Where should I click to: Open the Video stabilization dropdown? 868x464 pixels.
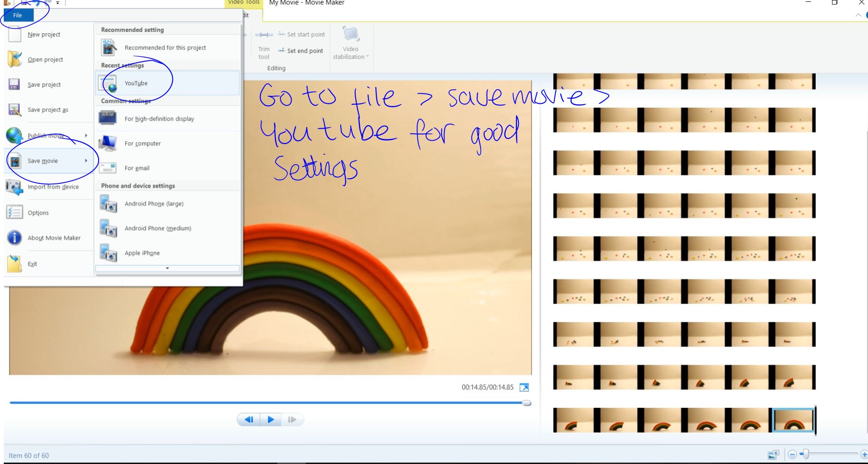[x=351, y=43]
